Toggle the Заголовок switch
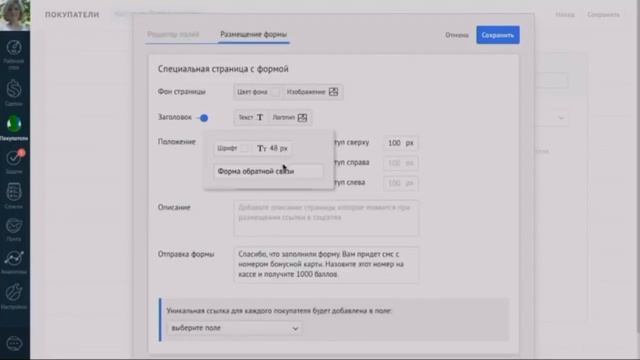This screenshot has height=360, width=640. click(202, 118)
